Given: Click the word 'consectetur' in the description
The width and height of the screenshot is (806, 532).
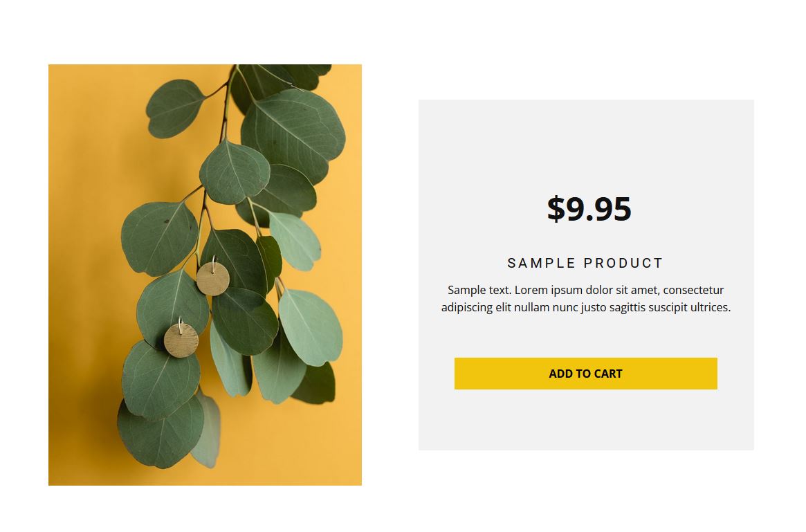Looking at the screenshot, I should coord(693,290).
